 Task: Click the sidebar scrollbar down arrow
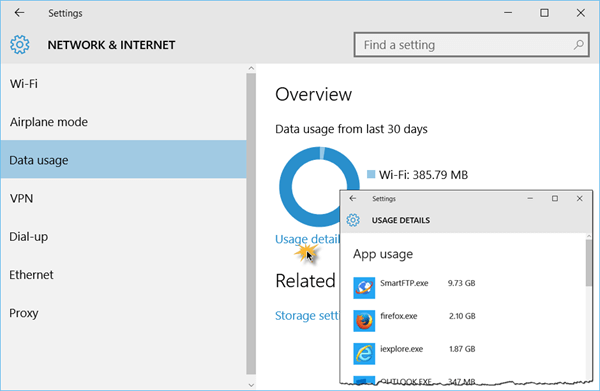(251, 385)
